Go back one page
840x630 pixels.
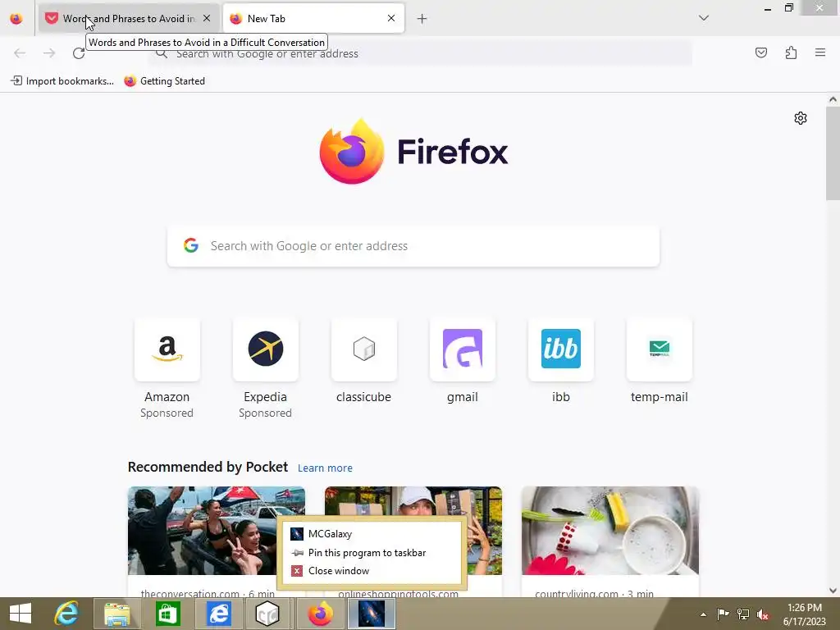[x=20, y=53]
